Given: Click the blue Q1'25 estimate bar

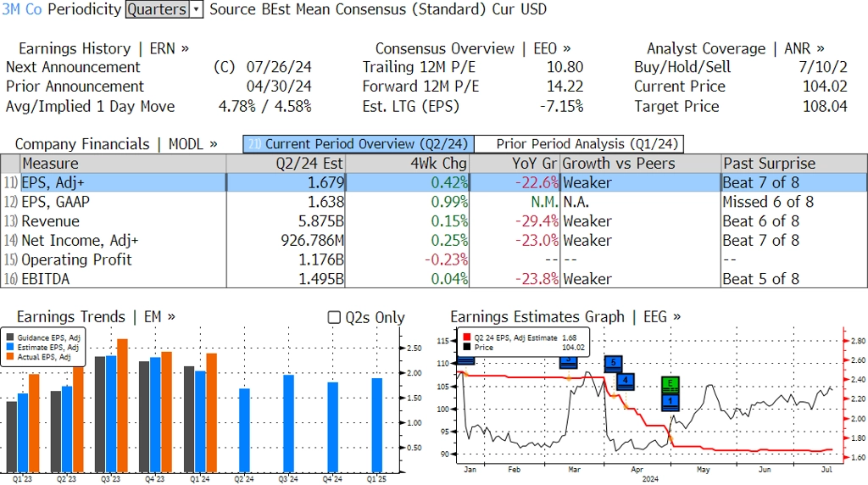Looking at the screenshot, I should tap(377, 425).
